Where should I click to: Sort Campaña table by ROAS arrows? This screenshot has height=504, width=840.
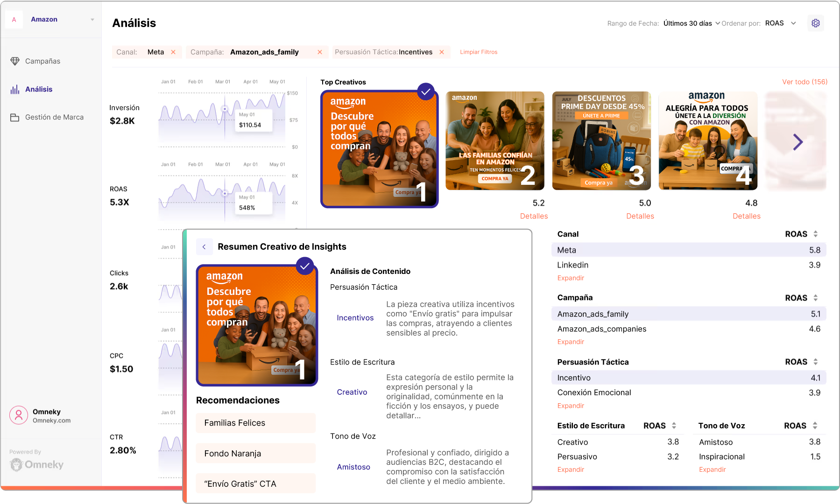pos(815,298)
